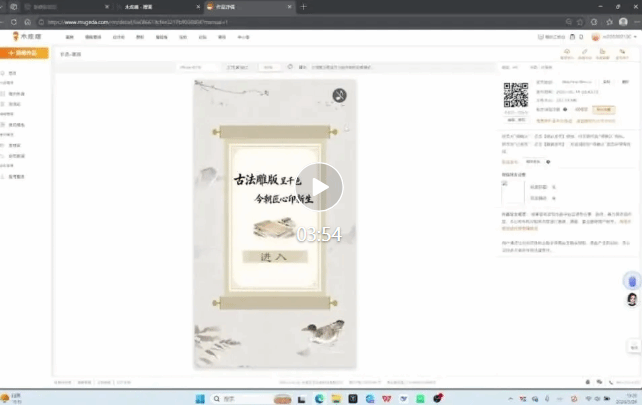The width and height of the screenshot is (642, 405).
Task: Click the beige highlighted button beside the QR details
Action: pyautogui.click(x=604, y=110)
